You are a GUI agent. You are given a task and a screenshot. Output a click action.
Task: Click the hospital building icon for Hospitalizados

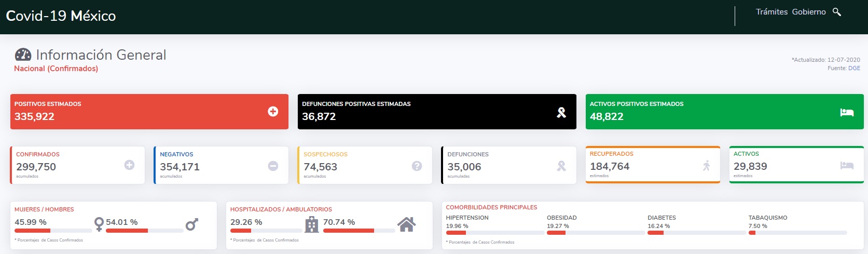coord(311,224)
